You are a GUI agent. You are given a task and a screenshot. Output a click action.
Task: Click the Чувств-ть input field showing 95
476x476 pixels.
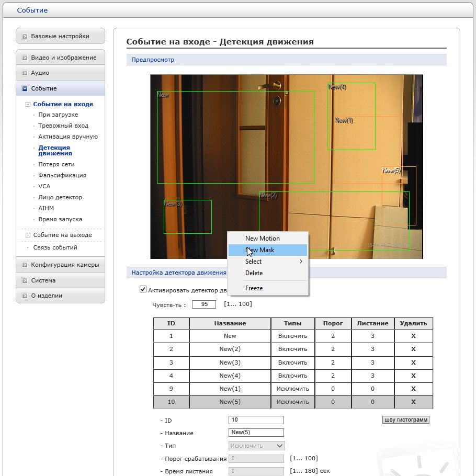tap(204, 304)
